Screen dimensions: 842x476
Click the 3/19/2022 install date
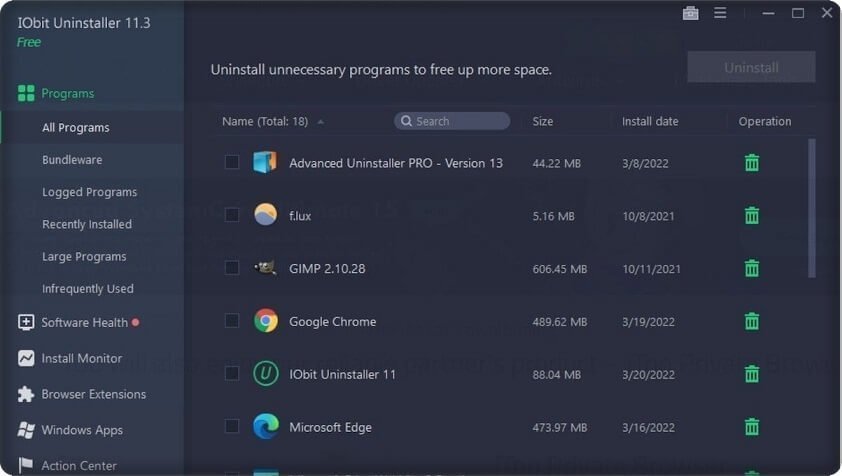[x=648, y=322]
